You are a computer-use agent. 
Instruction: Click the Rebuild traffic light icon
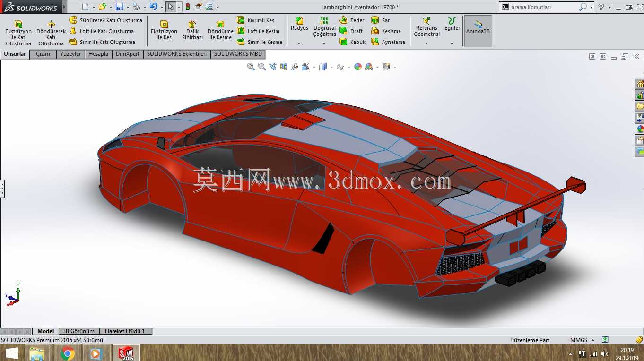pyautogui.click(x=187, y=7)
